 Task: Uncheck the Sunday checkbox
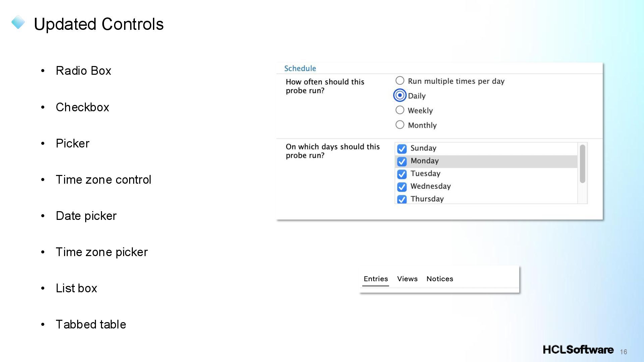402,148
